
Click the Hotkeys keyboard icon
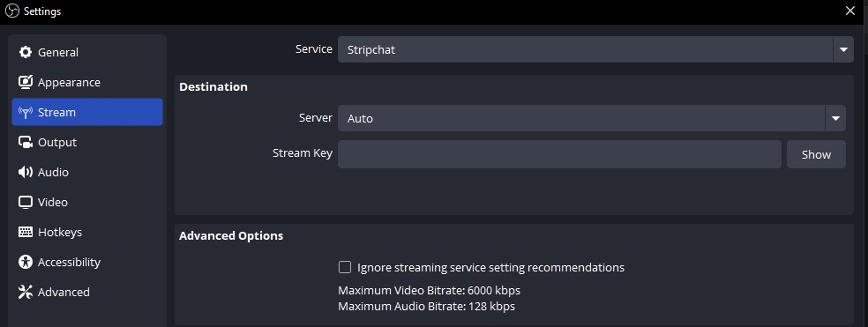click(x=26, y=232)
